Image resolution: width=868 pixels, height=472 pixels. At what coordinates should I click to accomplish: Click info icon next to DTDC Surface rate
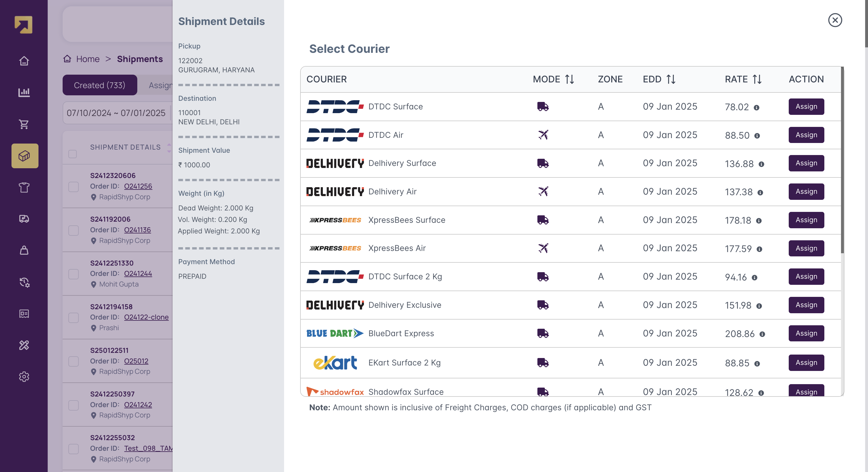pyautogui.click(x=757, y=107)
